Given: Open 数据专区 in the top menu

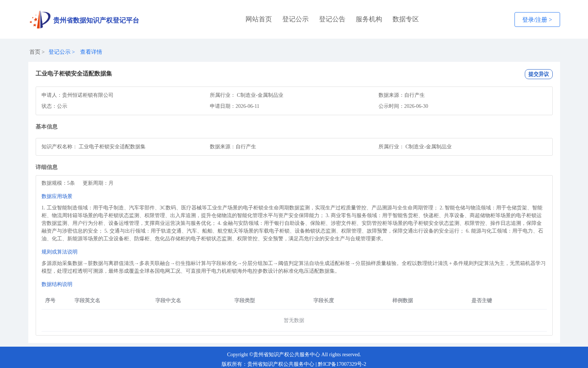Looking at the screenshot, I should tap(406, 19).
